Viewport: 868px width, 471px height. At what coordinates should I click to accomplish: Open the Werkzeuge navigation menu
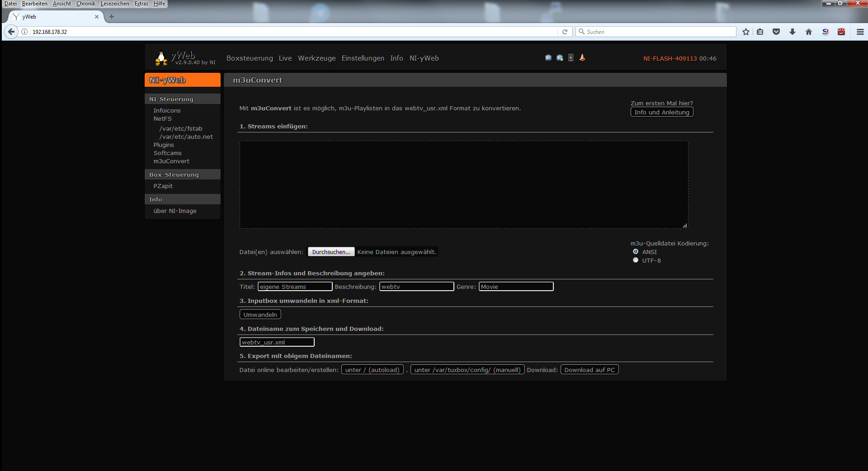click(x=316, y=58)
